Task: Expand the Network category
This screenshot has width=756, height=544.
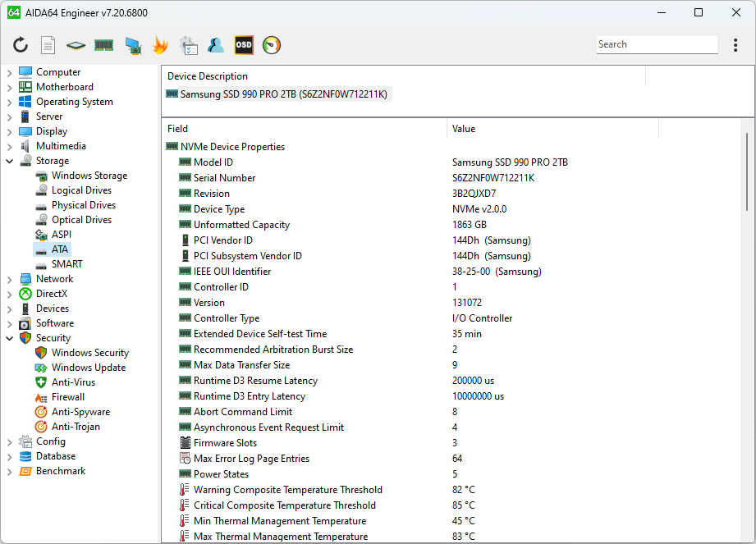Action: coord(9,278)
